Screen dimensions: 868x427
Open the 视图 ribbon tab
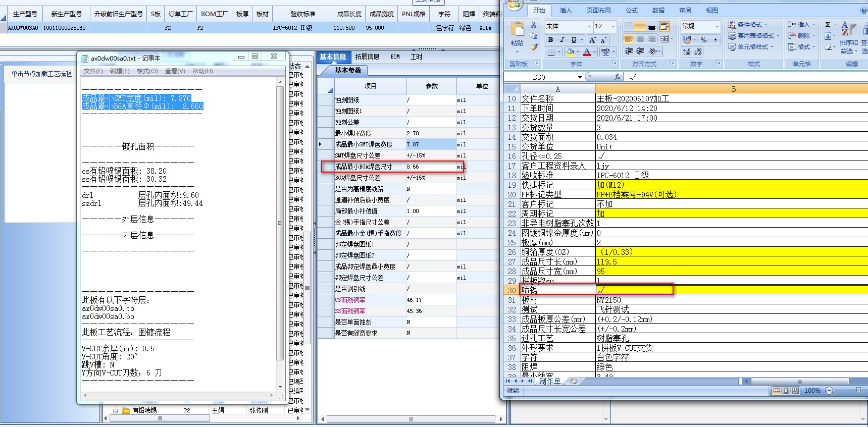pyautogui.click(x=712, y=11)
